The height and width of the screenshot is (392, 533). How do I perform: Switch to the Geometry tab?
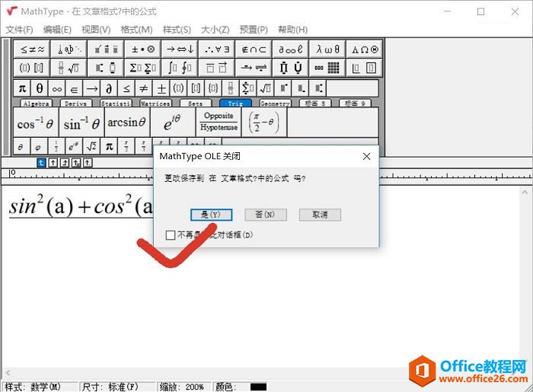[275, 104]
